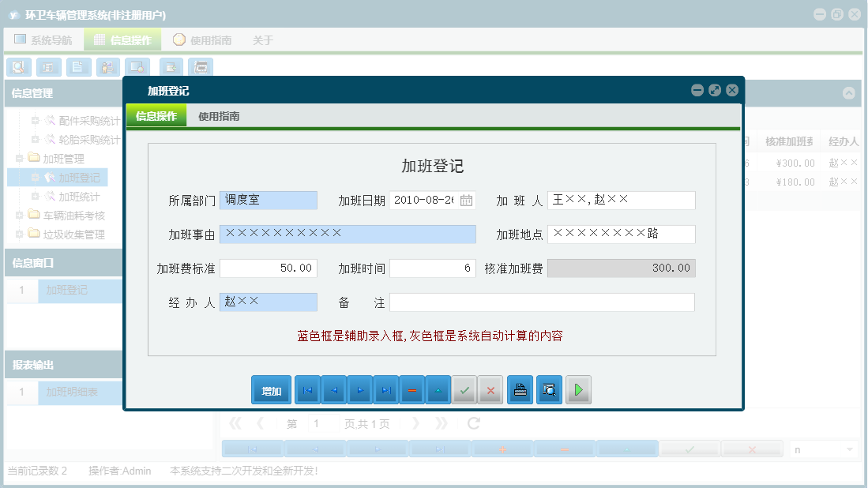The height and width of the screenshot is (488, 868).
Task: Click inside the 备注 input field
Action: tap(542, 302)
